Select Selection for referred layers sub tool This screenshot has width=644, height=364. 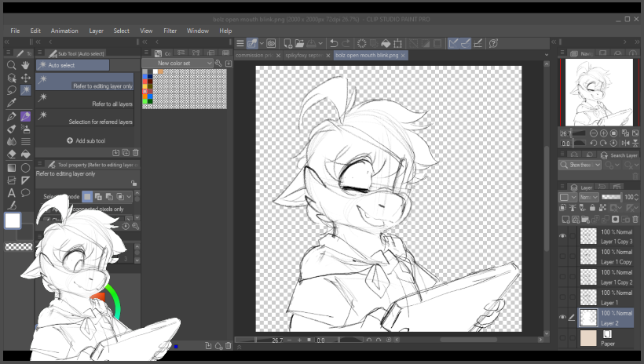coord(85,118)
